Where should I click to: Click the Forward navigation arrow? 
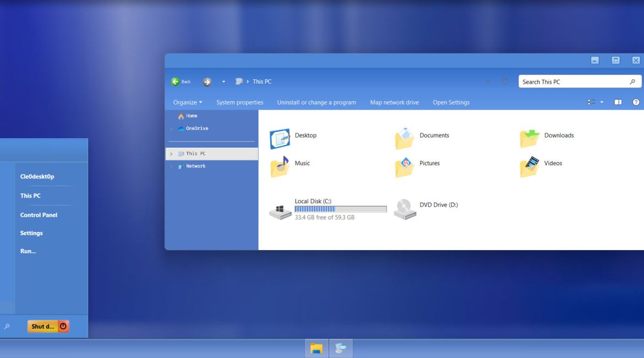pos(207,82)
